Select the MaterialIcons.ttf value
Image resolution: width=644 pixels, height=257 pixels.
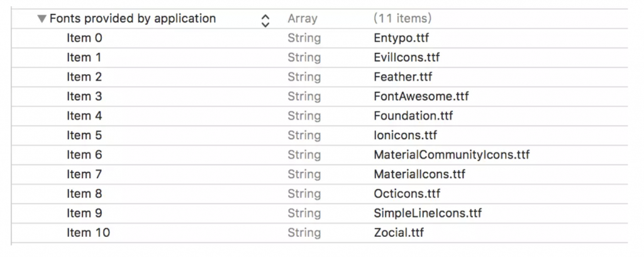(x=419, y=174)
